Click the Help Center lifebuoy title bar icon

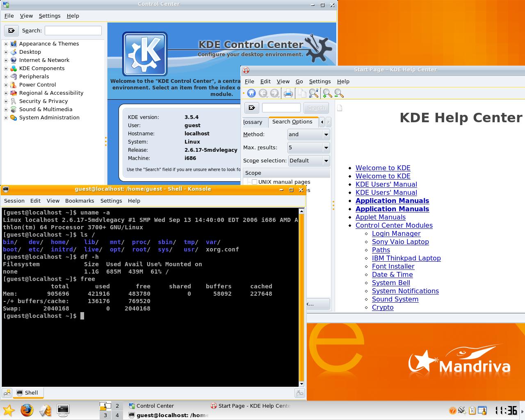246,70
